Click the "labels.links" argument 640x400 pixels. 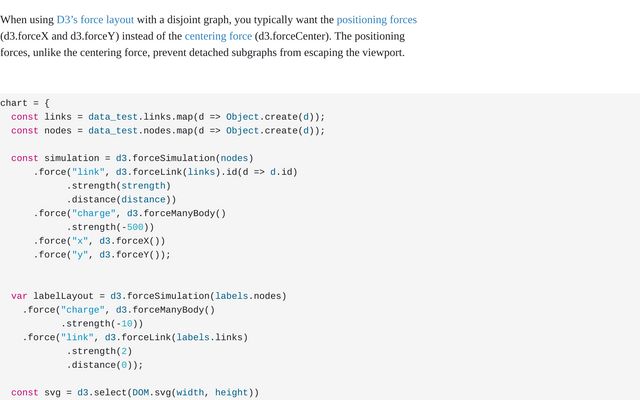coord(209,337)
